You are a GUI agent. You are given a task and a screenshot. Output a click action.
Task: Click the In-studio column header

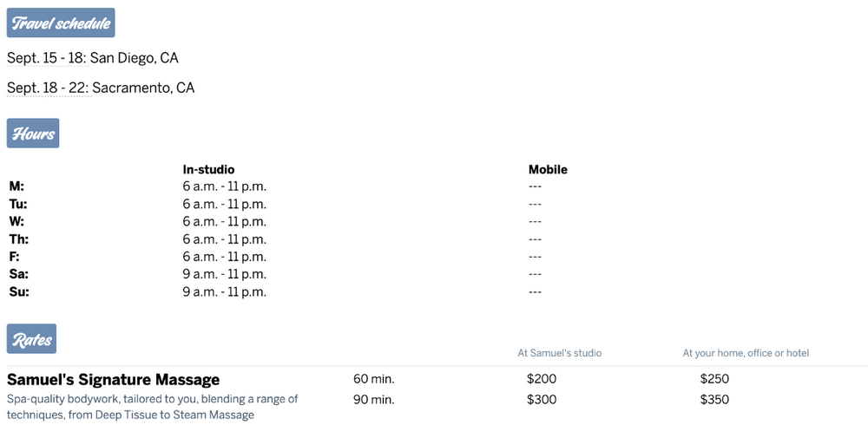click(x=208, y=169)
